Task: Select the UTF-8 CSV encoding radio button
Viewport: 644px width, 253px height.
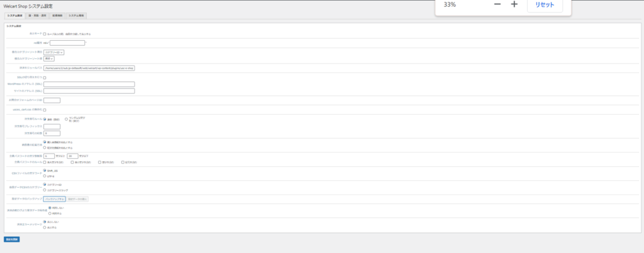Action: (45, 176)
